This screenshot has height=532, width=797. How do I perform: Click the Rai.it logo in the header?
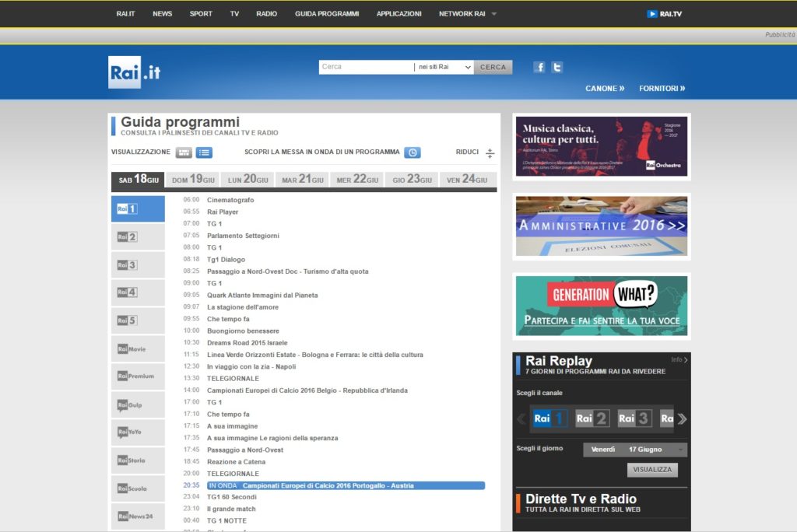coord(135,72)
